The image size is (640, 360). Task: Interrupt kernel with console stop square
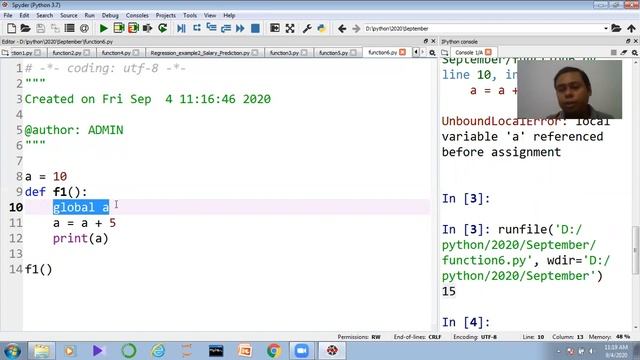pos(613,53)
